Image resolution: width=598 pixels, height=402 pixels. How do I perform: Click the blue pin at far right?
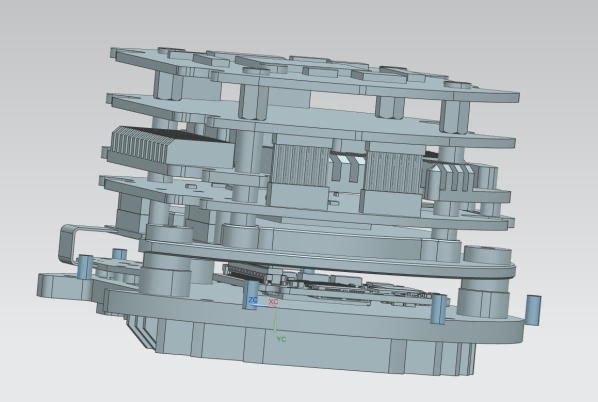[x=533, y=310]
